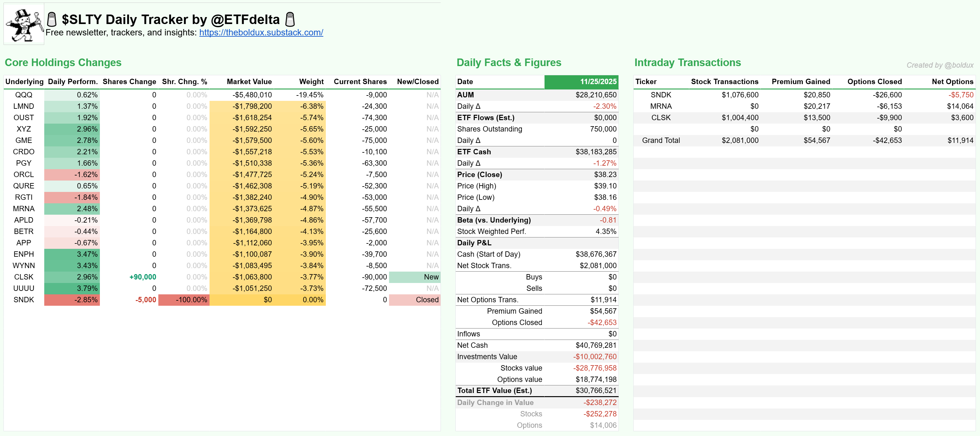Image resolution: width=980 pixels, height=436 pixels.
Task: Click the SNDK net options -$5,750 cell
Action: 961,95
